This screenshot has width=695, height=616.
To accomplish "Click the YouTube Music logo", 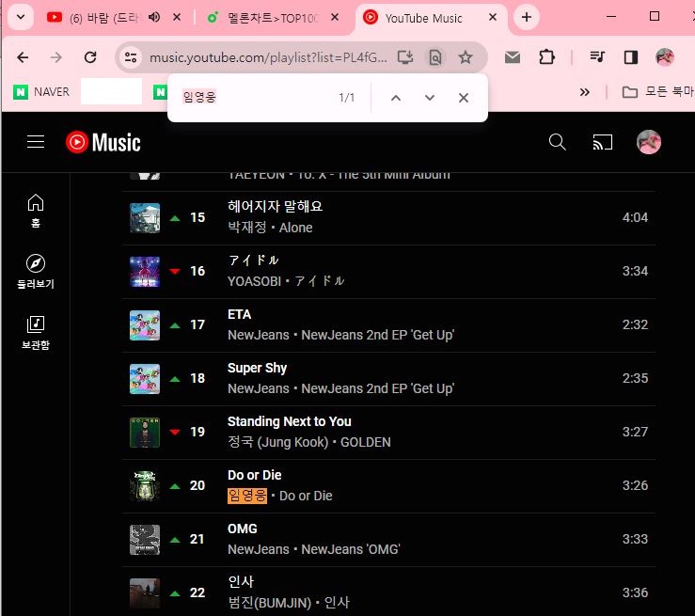I will [x=103, y=142].
